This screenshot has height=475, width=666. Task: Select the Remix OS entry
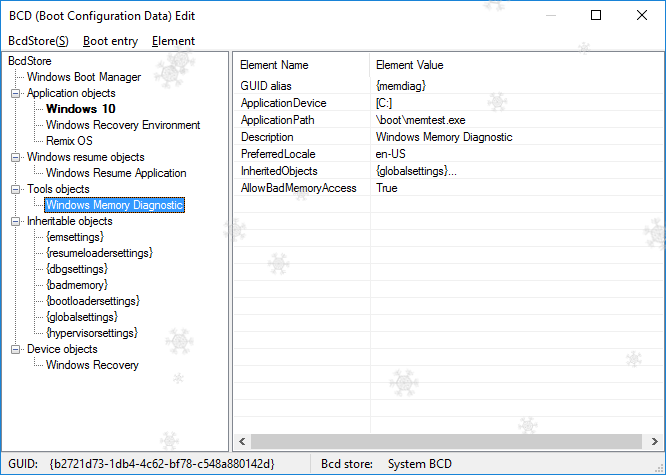(x=69, y=141)
